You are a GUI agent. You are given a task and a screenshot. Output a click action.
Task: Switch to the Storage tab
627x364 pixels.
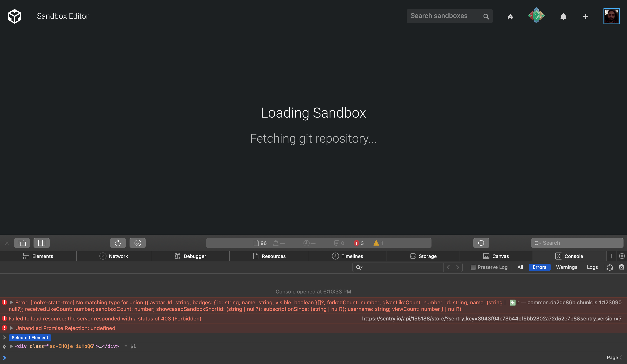(x=423, y=256)
